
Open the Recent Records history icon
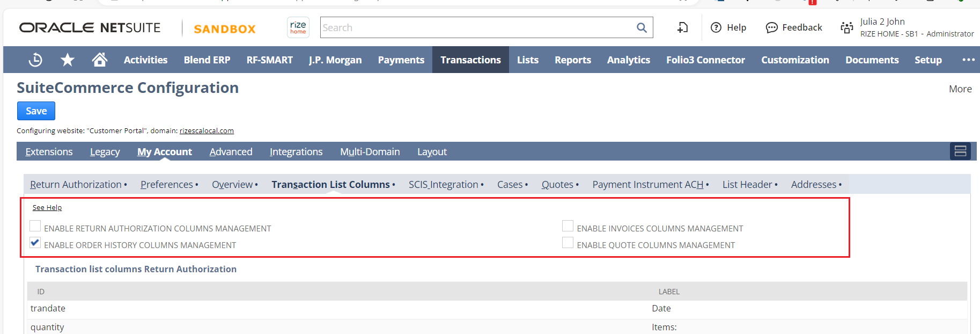coord(35,60)
